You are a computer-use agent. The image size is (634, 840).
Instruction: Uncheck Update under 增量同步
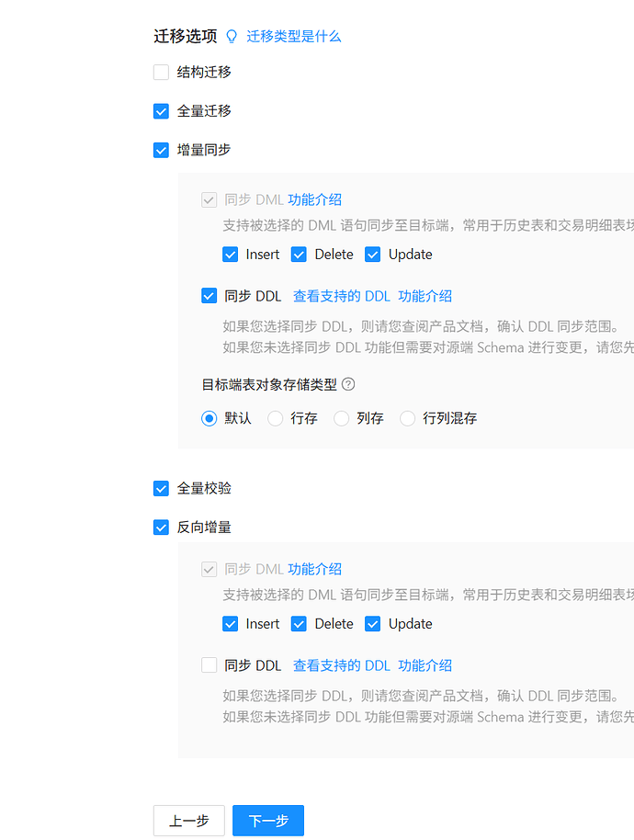point(373,255)
